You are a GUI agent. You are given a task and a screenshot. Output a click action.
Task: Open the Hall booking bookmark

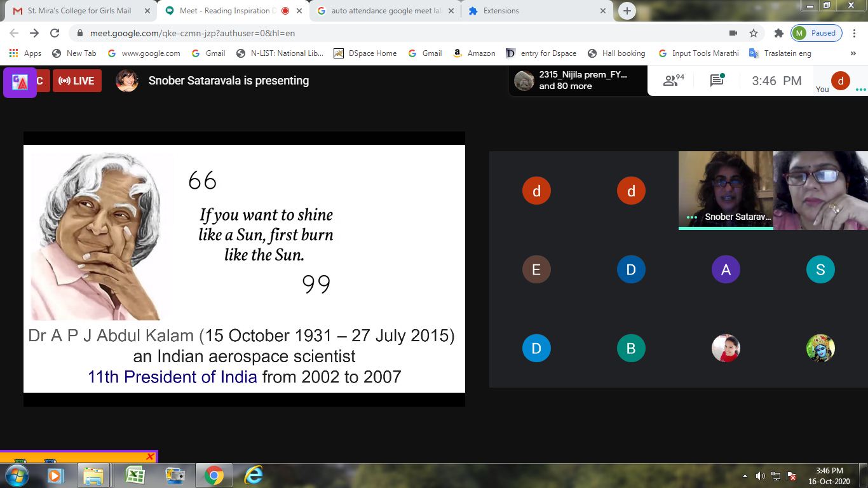[x=616, y=53]
